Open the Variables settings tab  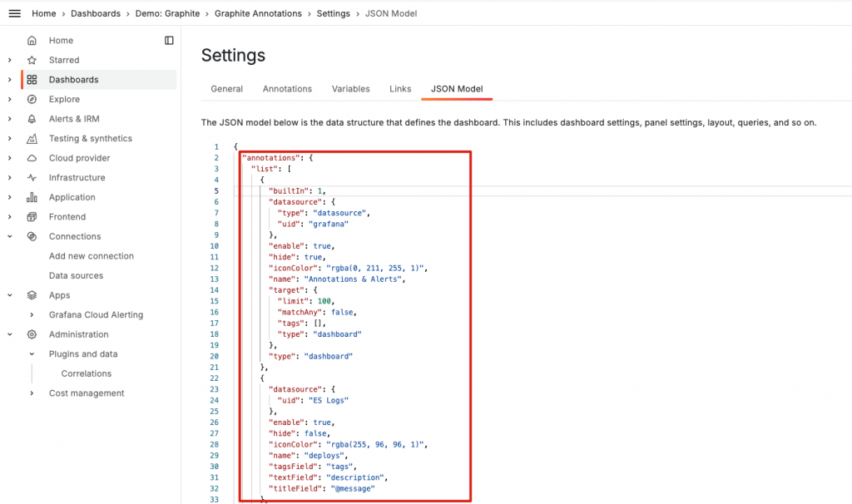350,89
